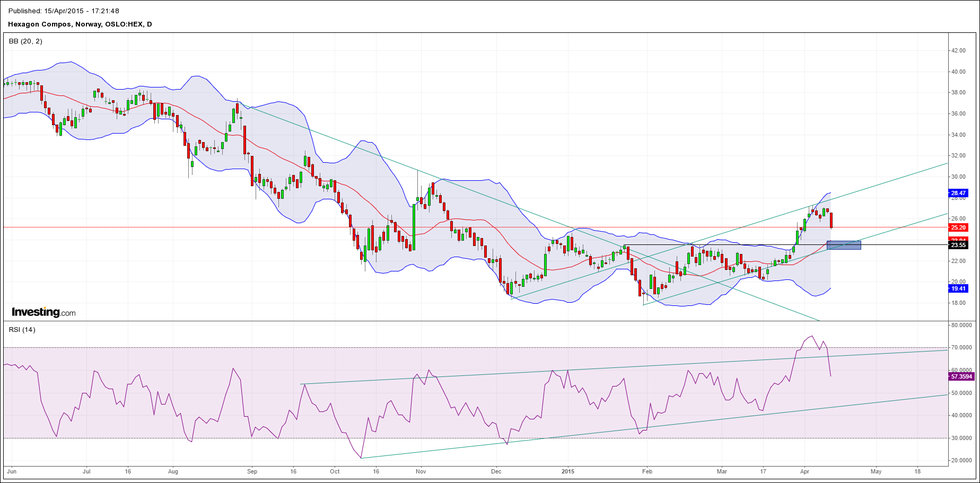Select the Nov marker on time axis

pos(421,471)
